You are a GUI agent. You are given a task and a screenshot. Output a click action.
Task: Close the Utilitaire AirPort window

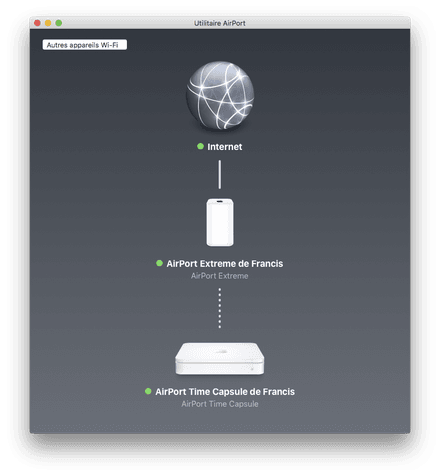[x=37, y=23]
